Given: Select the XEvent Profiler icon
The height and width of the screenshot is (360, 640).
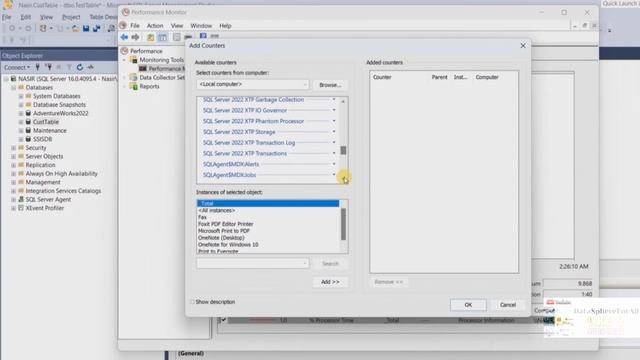Looking at the screenshot, I should [21, 208].
